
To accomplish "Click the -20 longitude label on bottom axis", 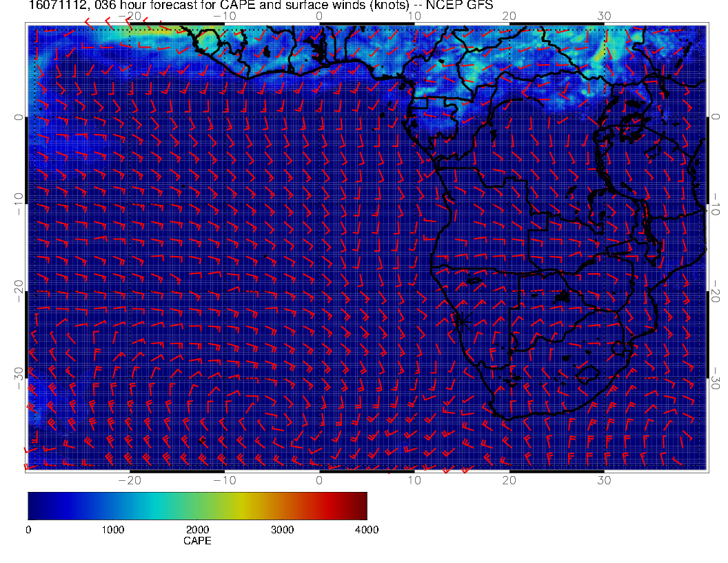I will pyautogui.click(x=130, y=480).
